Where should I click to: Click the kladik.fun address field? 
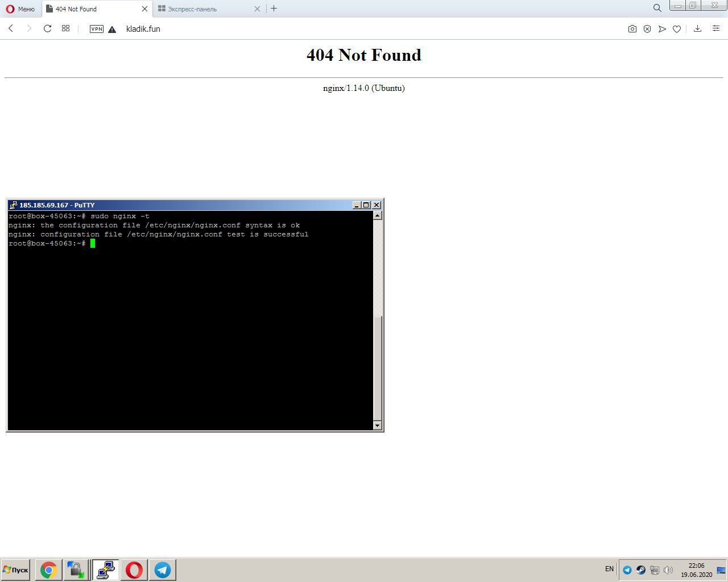[x=143, y=29]
